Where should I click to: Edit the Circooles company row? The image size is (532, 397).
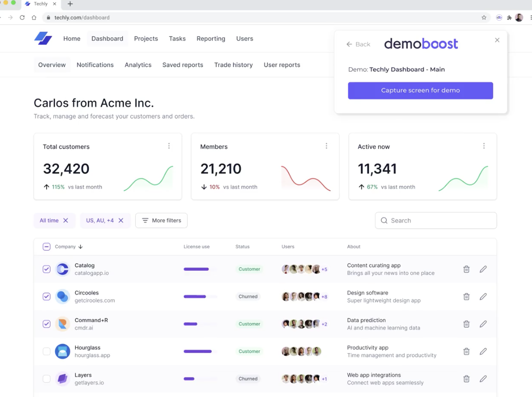pos(483,296)
